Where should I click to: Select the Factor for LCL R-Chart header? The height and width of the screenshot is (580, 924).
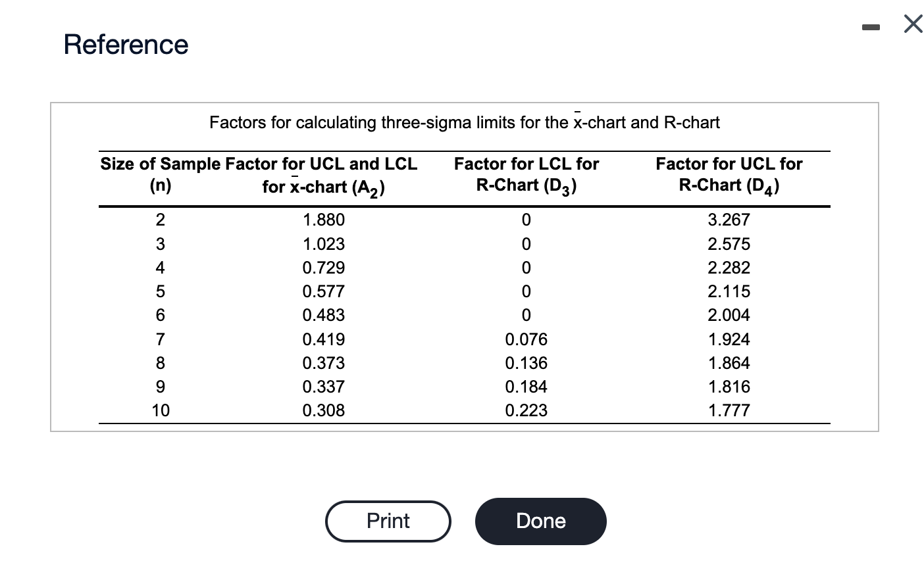point(526,174)
